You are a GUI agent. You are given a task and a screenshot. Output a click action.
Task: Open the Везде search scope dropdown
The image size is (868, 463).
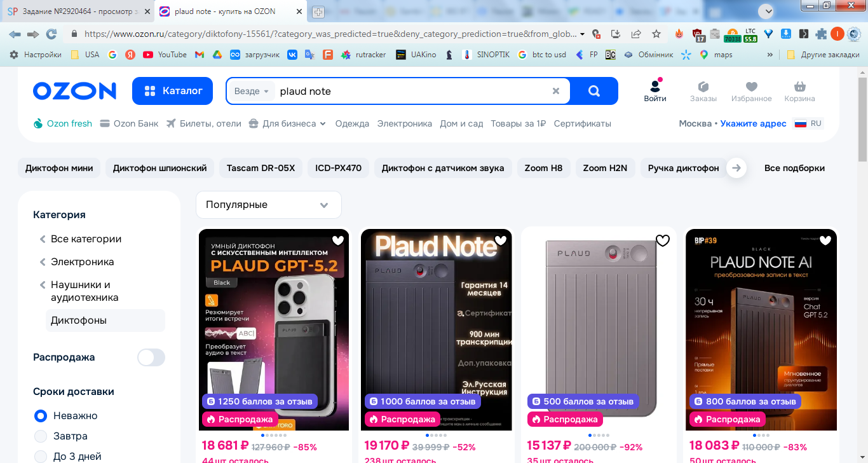[252, 91]
